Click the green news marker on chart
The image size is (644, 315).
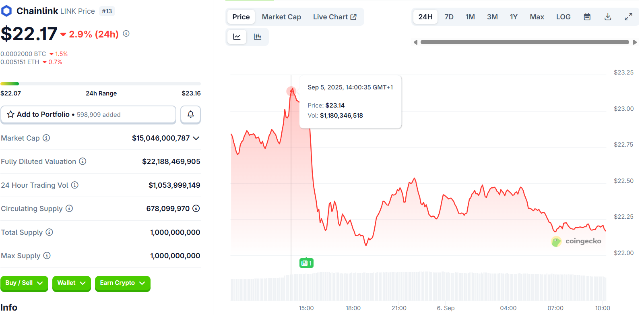point(306,263)
